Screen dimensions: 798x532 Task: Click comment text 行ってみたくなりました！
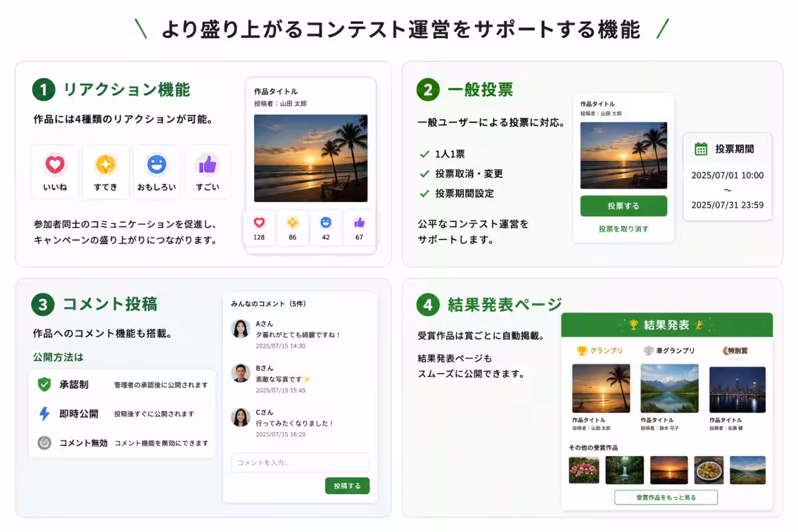click(295, 423)
